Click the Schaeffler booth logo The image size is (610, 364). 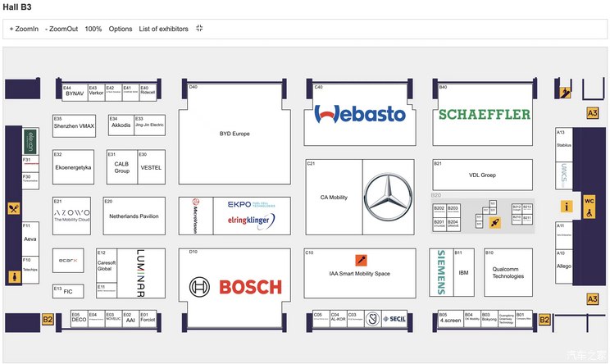pyautogui.click(x=484, y=115)
